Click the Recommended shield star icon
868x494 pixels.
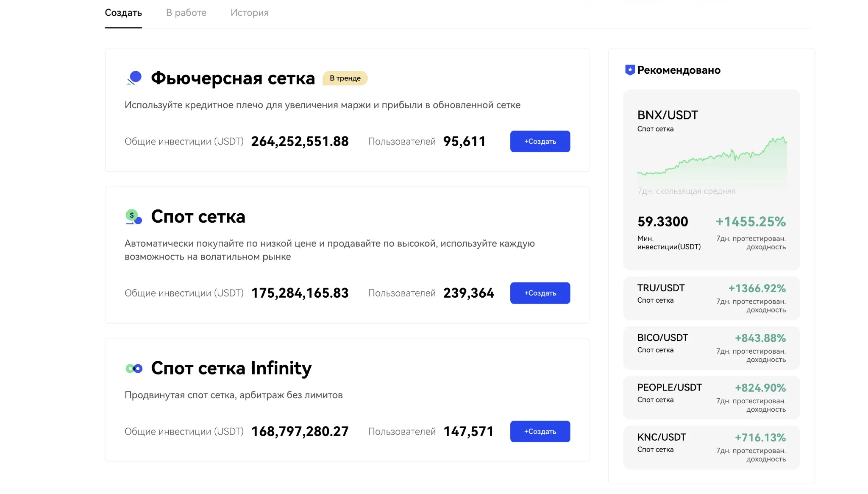click(x=630, y=70)
